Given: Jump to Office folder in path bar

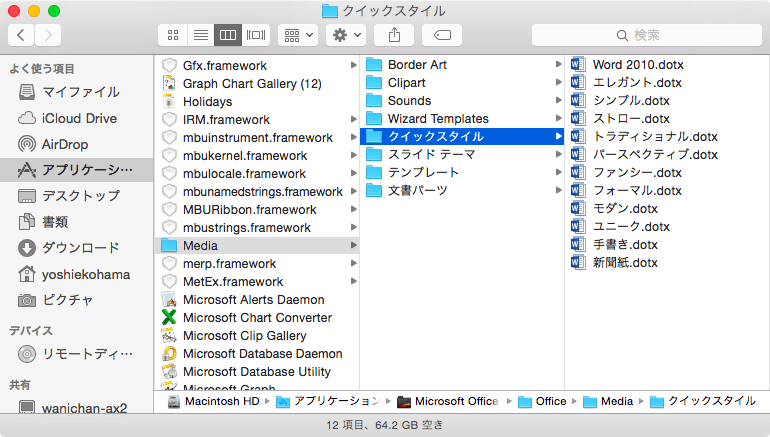Looking at the screenshot, I should [543, 402].
